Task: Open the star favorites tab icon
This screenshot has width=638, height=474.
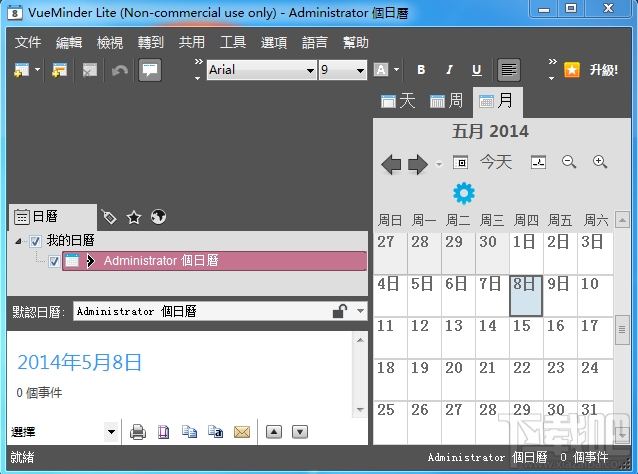Action: pos(134,217)
